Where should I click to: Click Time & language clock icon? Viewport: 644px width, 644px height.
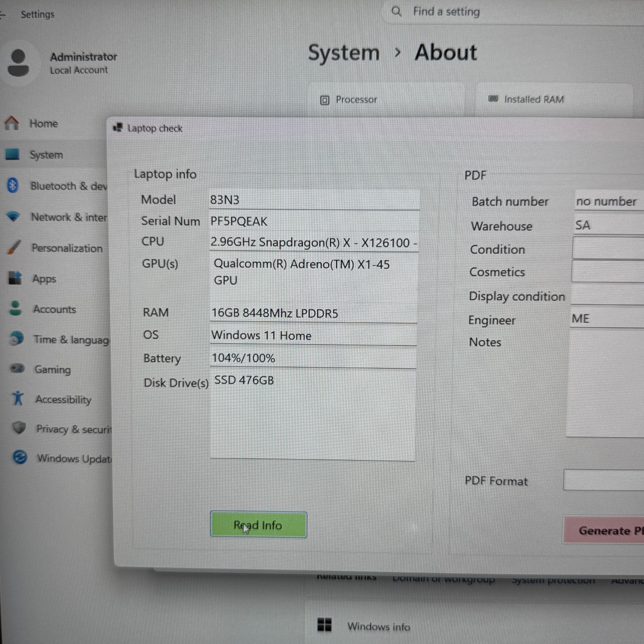click(x=17, y=339)
